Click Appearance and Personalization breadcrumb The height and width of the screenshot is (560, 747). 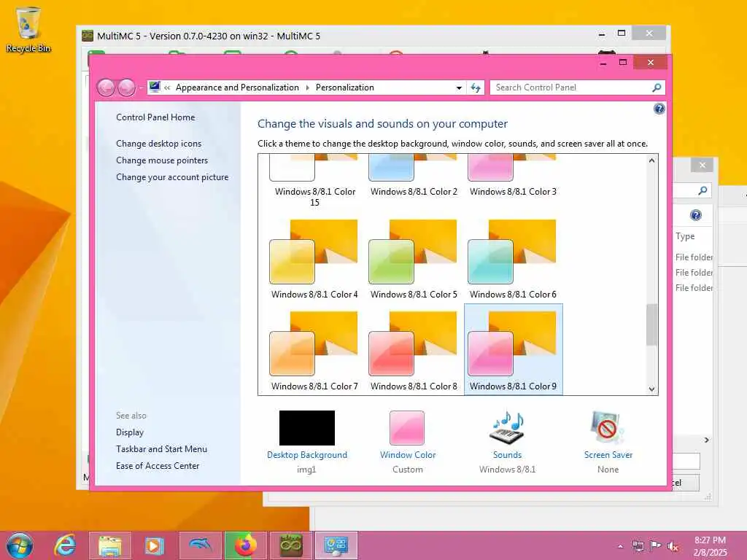[237, 87]
